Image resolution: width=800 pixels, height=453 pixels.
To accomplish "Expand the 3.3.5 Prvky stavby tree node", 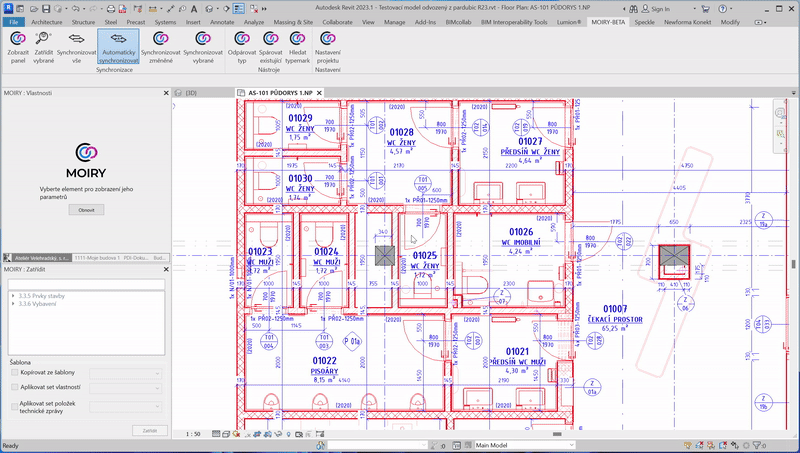I will pos(13,296).
